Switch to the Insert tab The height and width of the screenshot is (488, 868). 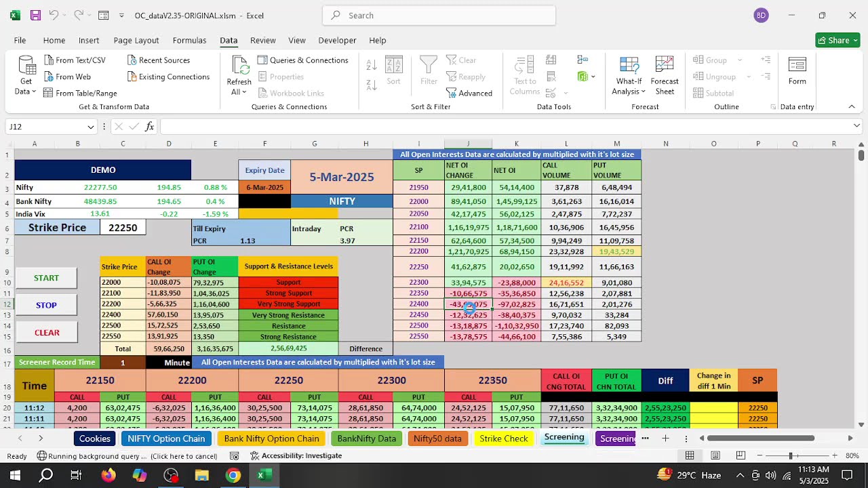point(89,40)
